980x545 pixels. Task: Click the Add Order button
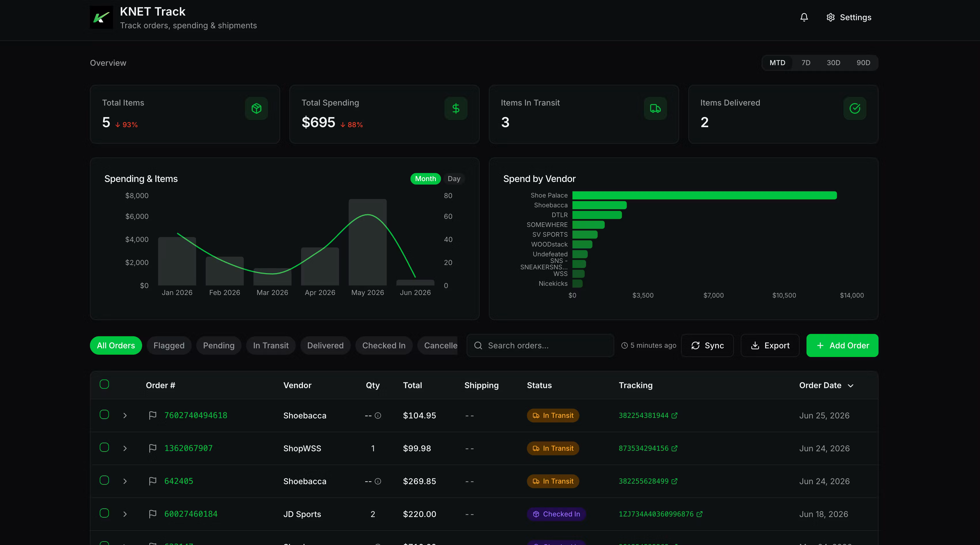click(842, 345)
